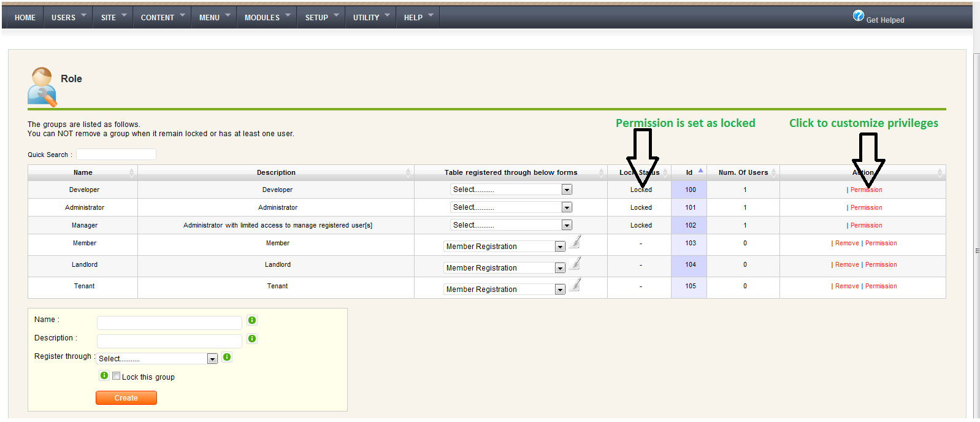
Task: Sort table by Name column header
Action: (83, 172)
